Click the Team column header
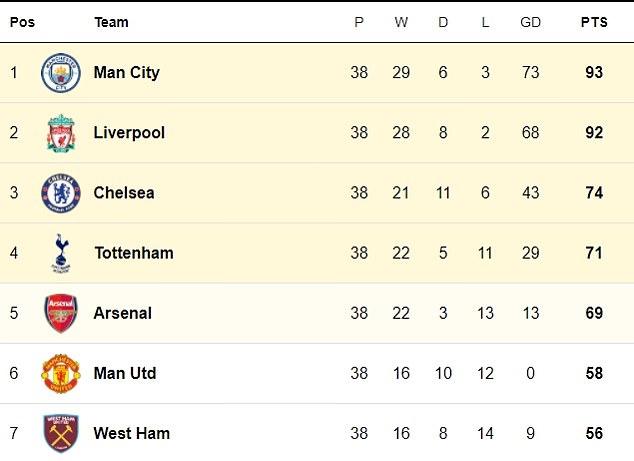Viewport: 634px width, 461px height. tap(111, 22)
